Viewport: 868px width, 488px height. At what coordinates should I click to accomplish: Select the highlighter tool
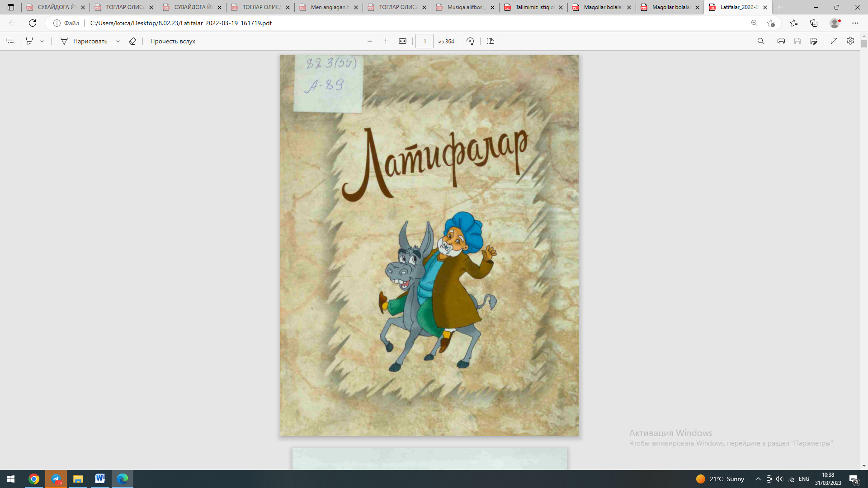(29, 41)
